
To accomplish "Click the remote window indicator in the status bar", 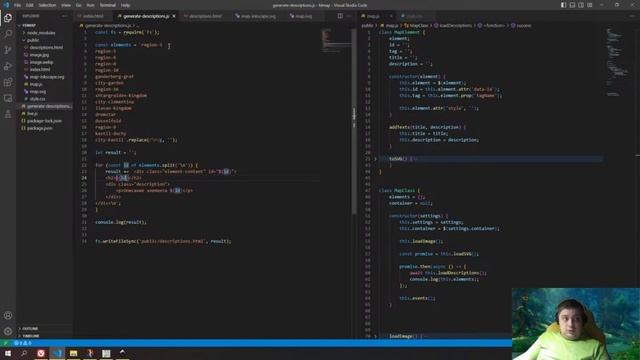I will tap(5, 343).
